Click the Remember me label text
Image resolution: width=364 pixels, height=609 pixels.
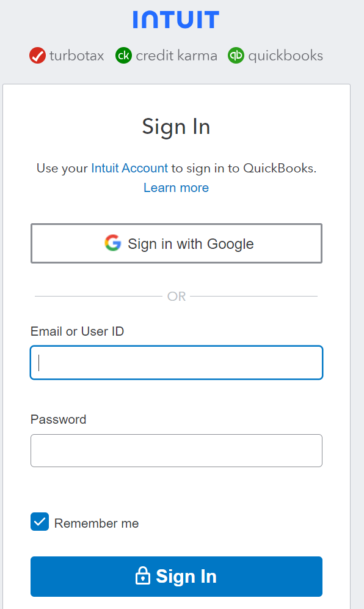pos(96,523)
